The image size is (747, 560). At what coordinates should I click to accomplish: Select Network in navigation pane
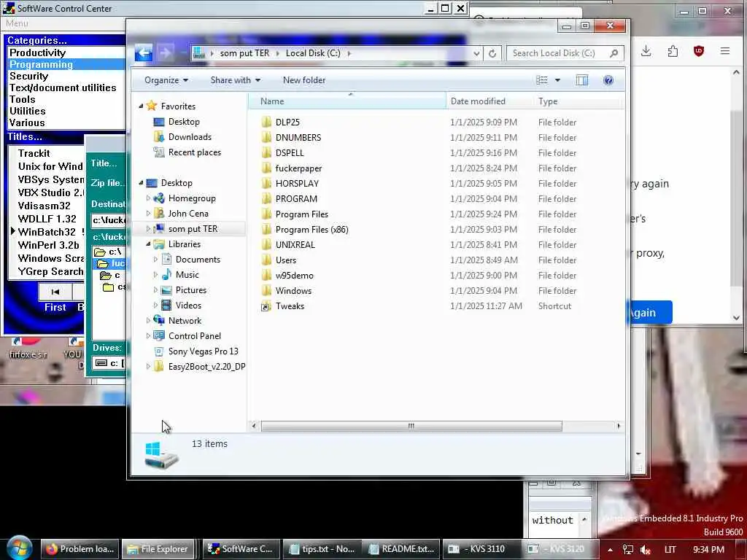pos(185,321)
